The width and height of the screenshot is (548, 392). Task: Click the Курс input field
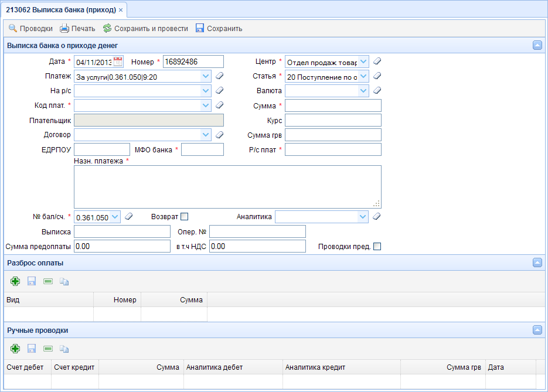point(333,120)
